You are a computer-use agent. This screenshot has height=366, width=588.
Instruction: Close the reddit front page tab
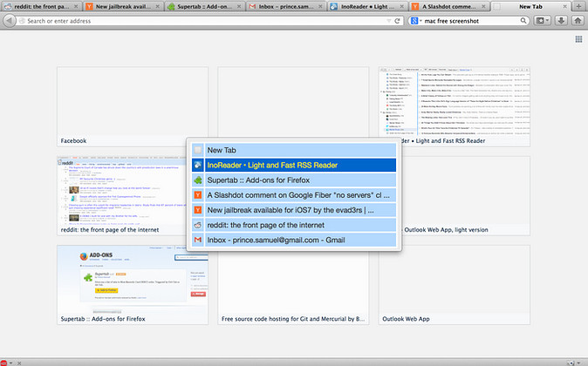tap(76, 6)
